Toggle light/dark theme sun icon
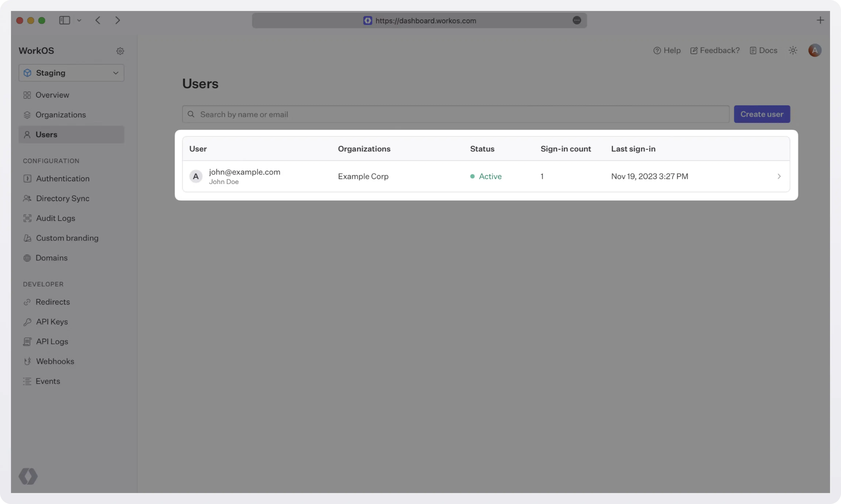 793,50
